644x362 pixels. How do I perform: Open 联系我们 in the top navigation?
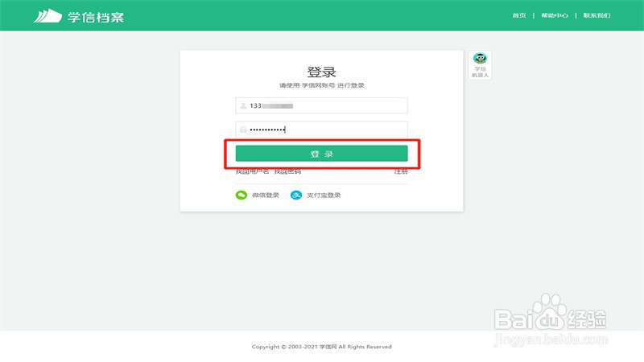click(x=597, y=15)
